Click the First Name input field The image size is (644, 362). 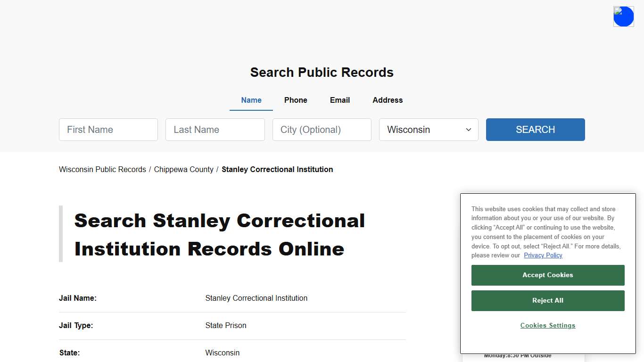pyautogui.click(x=108, y=129)
